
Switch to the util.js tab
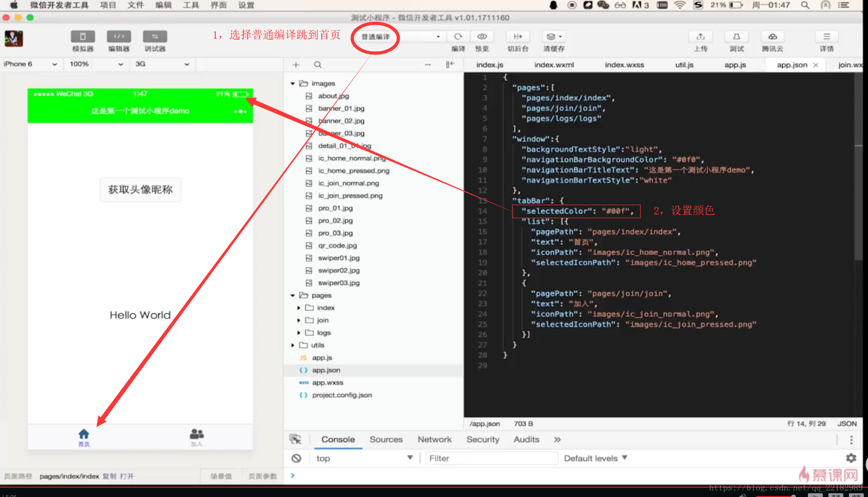point(684,65)
